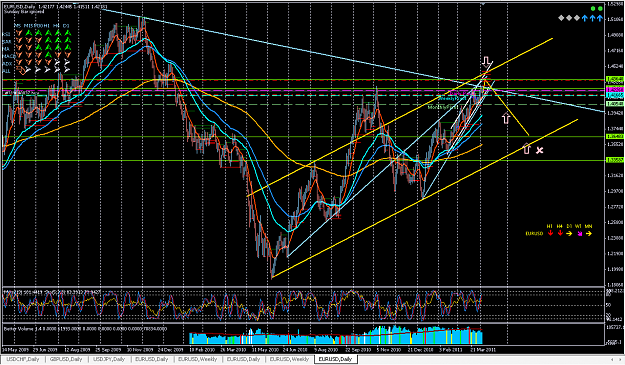Select the pink up arrow beside the X mark
This screenshot has width=625, height=365.
527,149
